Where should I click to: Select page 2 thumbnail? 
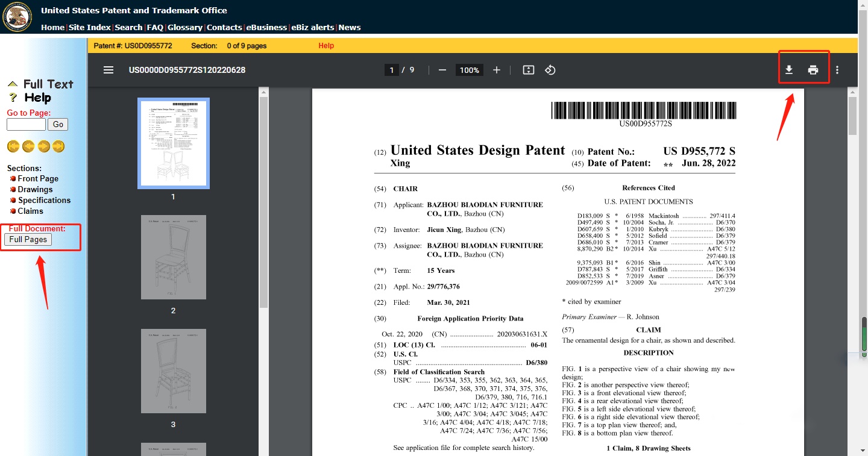174,257
